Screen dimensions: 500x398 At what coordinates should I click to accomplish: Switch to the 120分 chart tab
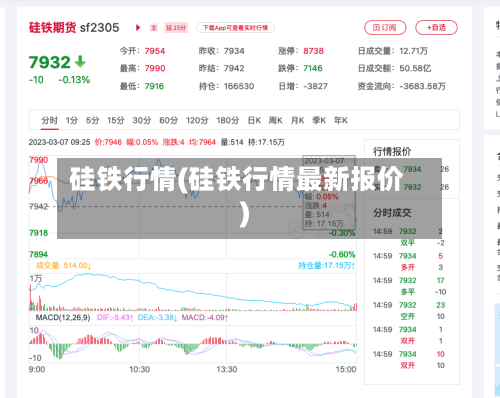[x=197, y=120]
